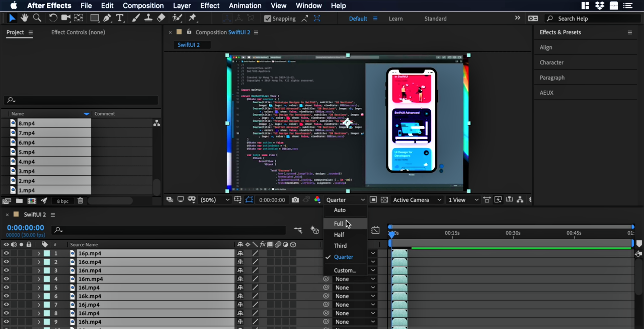Select the Rectangle shape tool
The width and height of the screenshot is (644, 329).
tap(95, 18)
